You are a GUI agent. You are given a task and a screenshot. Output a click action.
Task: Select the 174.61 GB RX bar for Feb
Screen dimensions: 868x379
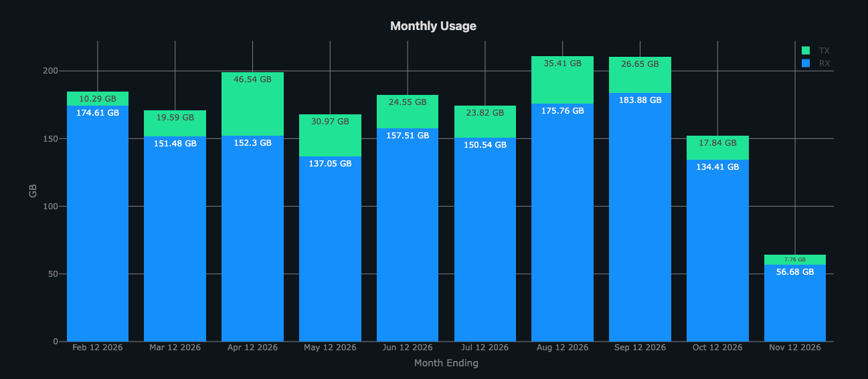tap(98, 223)
